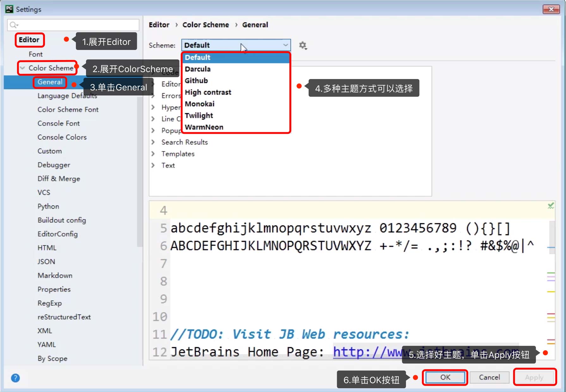Select the WarmNeon scheme option
Viewport: 566px width, 392px height.
(204, 127)
